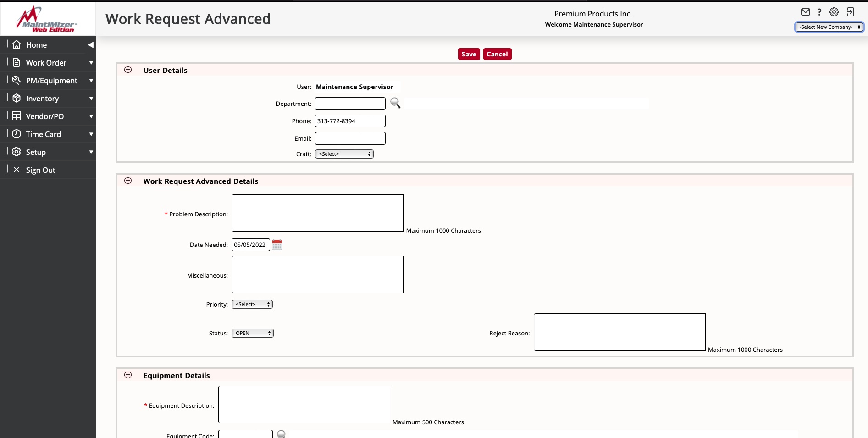Click the Department search magnifier icon
Image resolution: width=868 pixels, height=438 pixels.
[x=395, y=103]
